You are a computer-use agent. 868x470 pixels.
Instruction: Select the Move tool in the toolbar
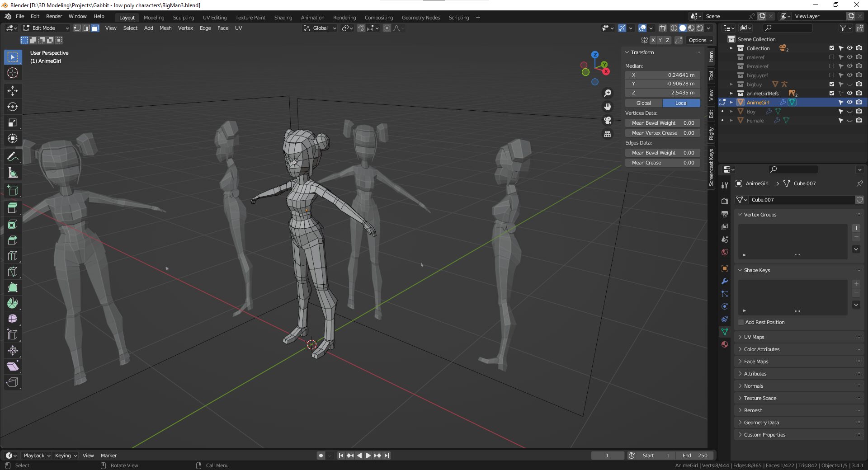pos(13,91)
